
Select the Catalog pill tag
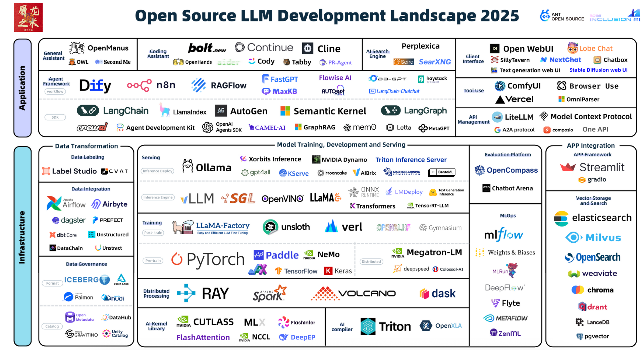[52, 326]
